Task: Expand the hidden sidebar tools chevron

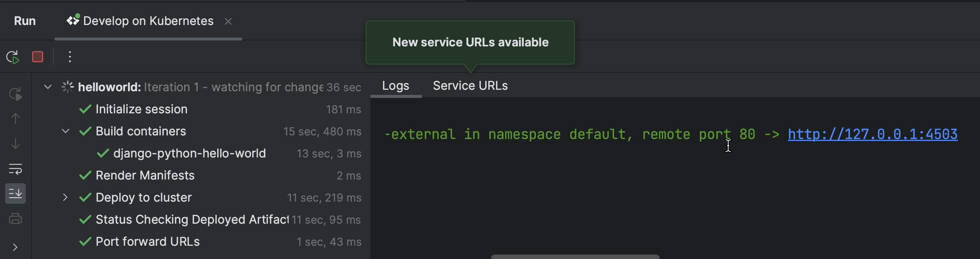Action: (x=15, y=247)
